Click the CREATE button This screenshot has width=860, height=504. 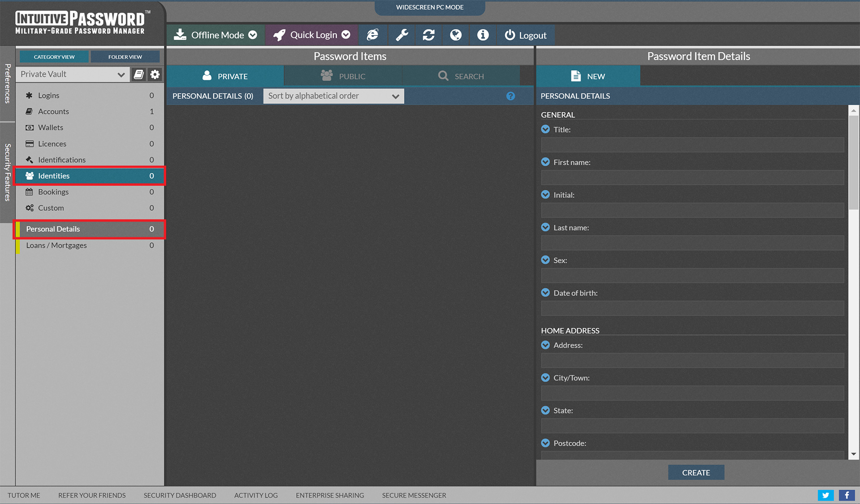696,473
